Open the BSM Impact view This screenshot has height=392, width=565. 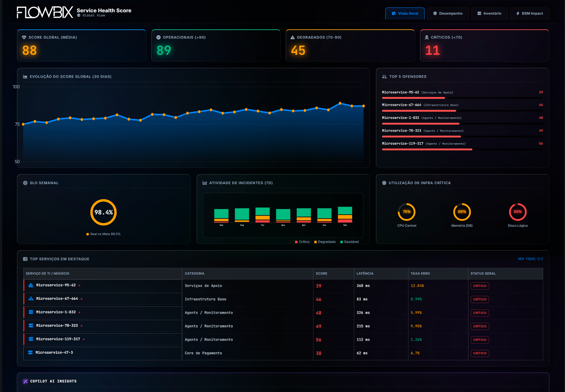click(529, 13)
